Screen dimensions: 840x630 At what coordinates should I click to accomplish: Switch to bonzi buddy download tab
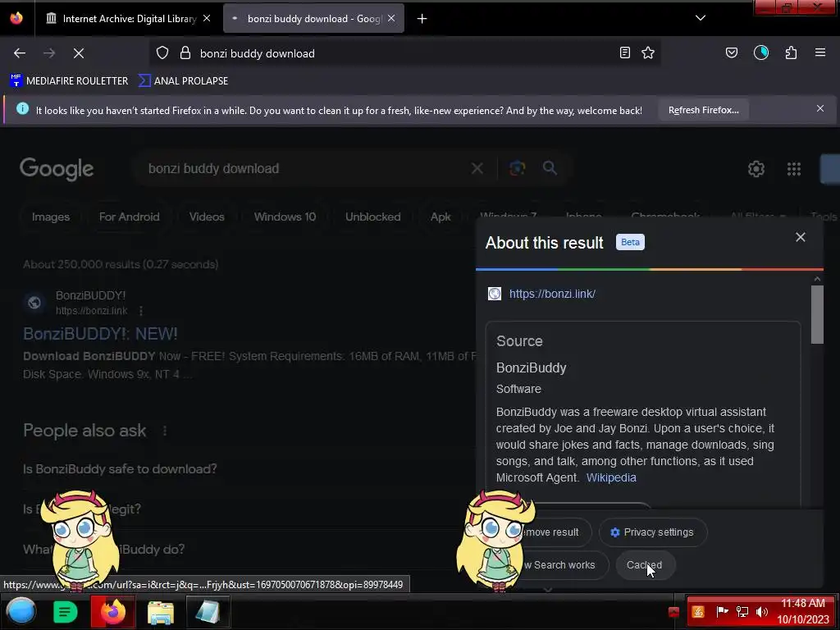(x=314, y=19)
